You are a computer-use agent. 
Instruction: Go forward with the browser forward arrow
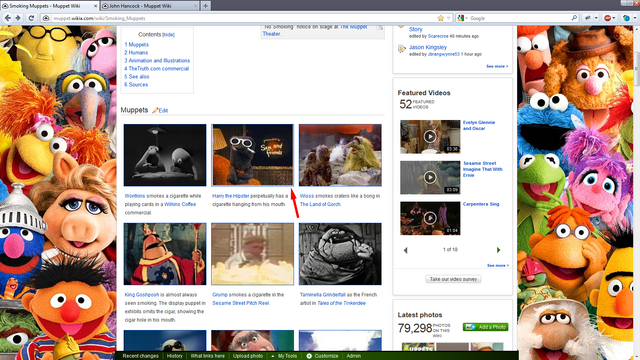point(18,18)
